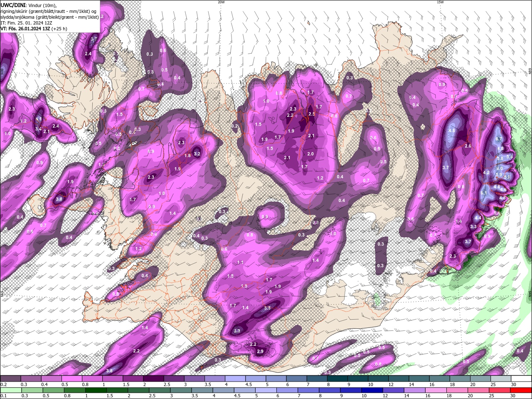Click the 'IT: Fim. 25. 01. 2024 12Z' line
This screenshot has width=532, height=399.
click(25, 23)
